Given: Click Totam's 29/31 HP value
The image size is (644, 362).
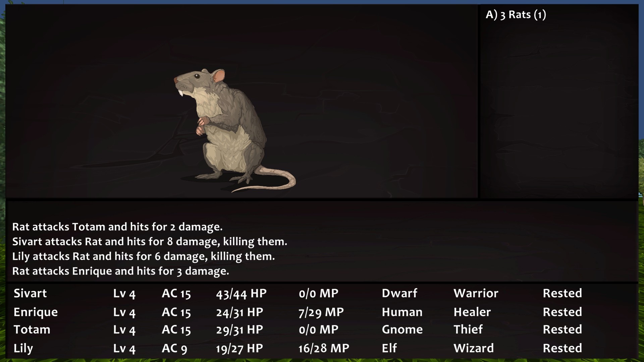Looking at the screenshot, I should click(x=239, y=330).
